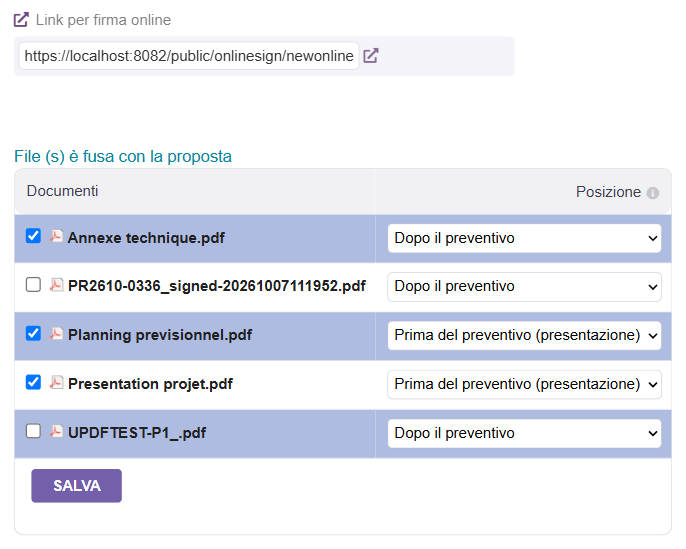Screen dimensions: 686x549
Task: Click the PDF icon of Presentation projet.pdf
Action: (x=56, y=383)
